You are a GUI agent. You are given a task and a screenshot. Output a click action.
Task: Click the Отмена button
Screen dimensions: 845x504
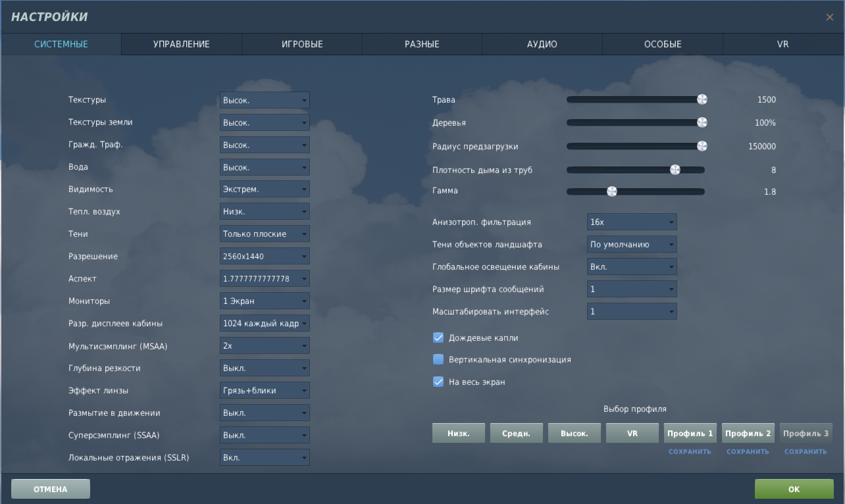(x=51, y=489)
